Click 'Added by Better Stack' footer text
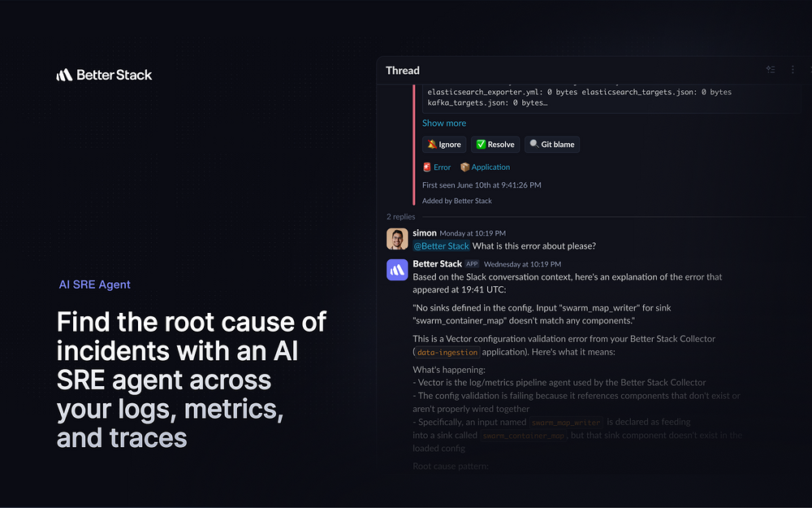Screen dimensions: 812x508 point(456,201)
